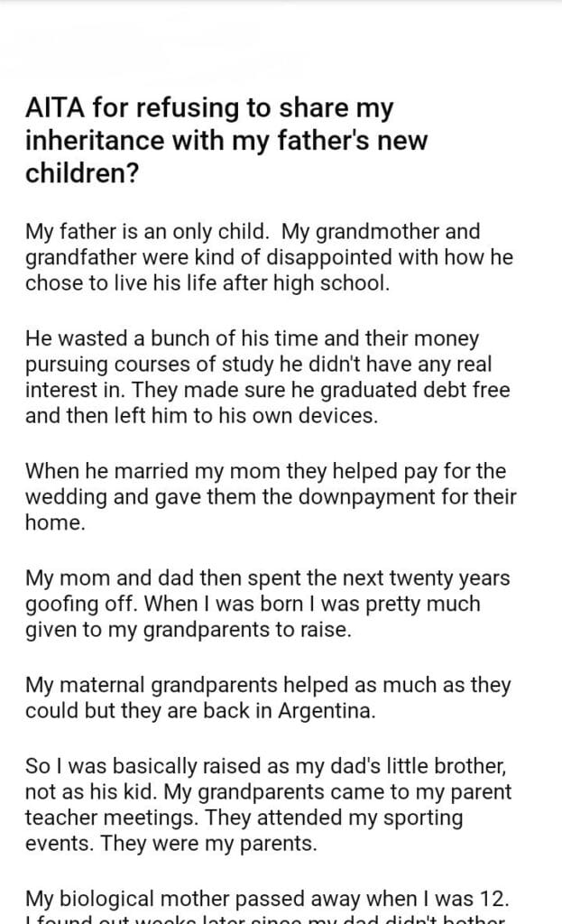
Task: Click the paragraph starting "So I was basically raised"
Action: click(x=268, y=807)
